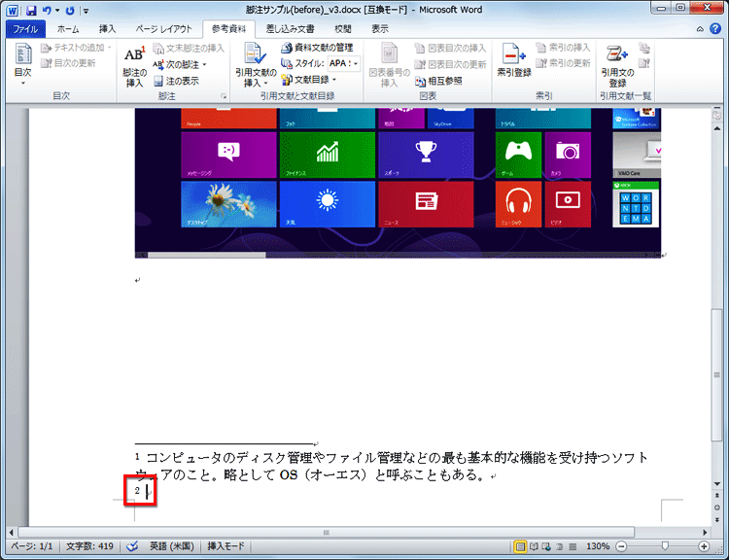This screenshot has height=560, width=729.
Task: Click the Windows 8 Start screen image
Action: pyautogui.click(x=398, y=183)
